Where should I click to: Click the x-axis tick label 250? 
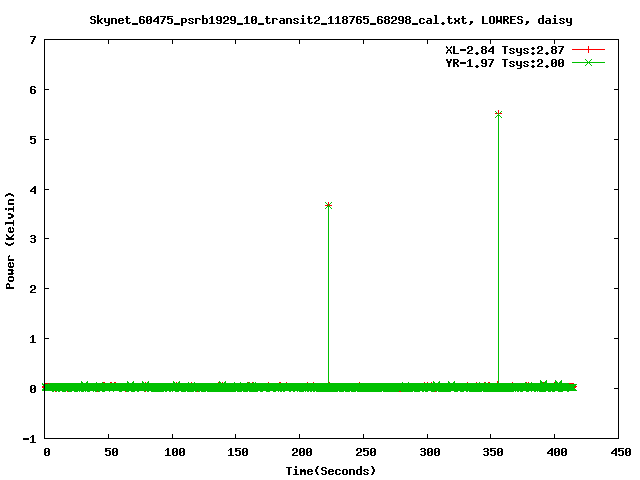[x=366, y=452]
